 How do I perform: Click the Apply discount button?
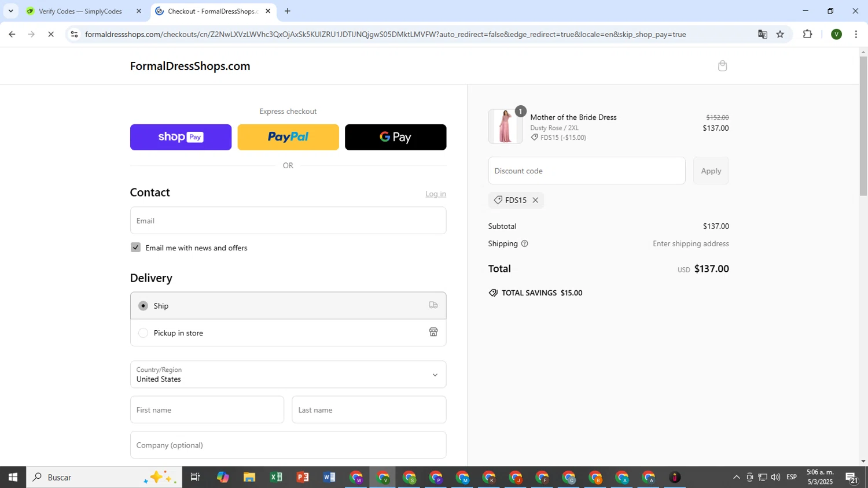pos(711,171)
